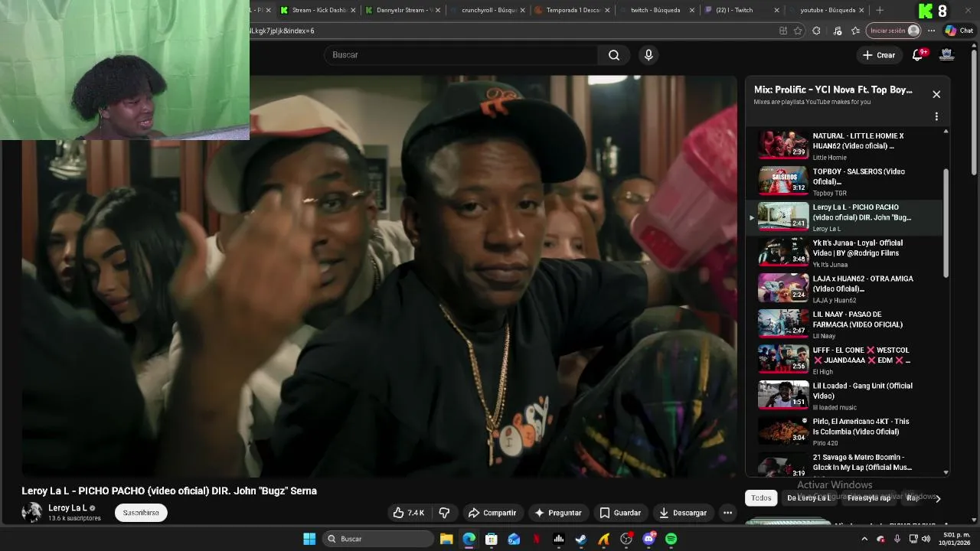Open Mix playlist three-dot options
Image resolution: width=980 pixels, height=551 pixels.
[936, 117]
